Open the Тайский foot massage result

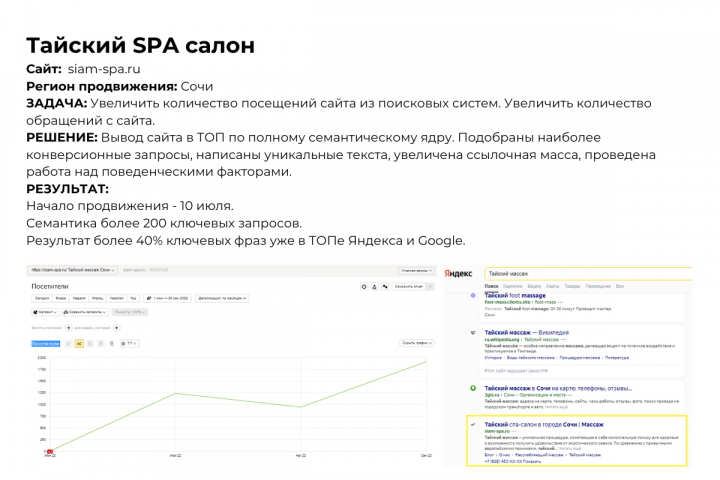pos(515,295)
